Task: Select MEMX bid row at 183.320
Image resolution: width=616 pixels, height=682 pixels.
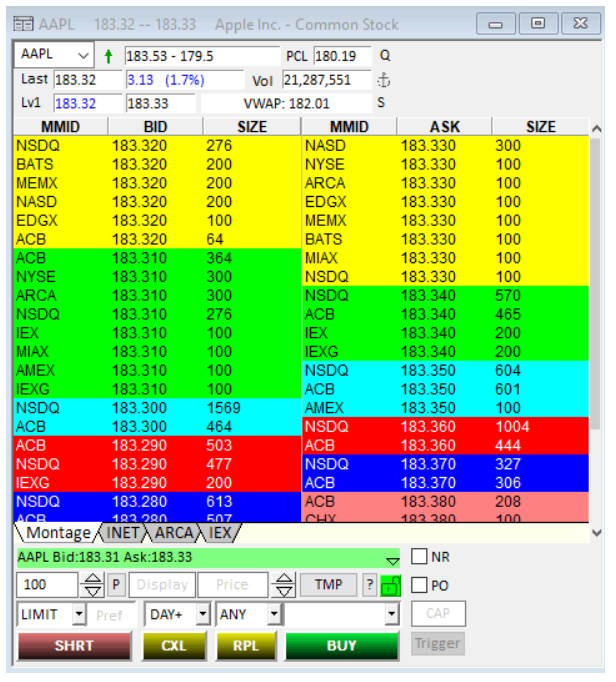Action: click(157, 183)
